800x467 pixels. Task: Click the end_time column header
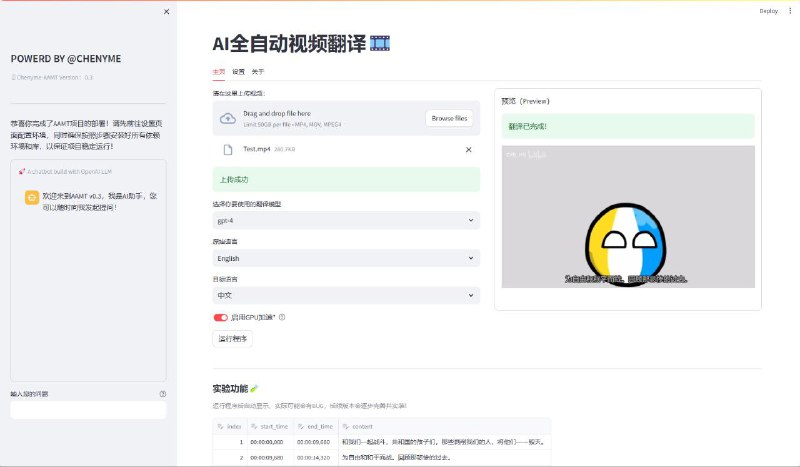pos(316,426)
